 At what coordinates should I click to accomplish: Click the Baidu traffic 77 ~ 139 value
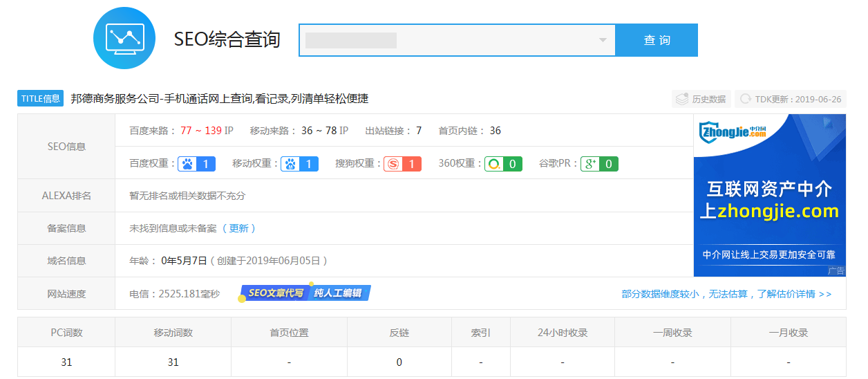(x=201, y=131)
